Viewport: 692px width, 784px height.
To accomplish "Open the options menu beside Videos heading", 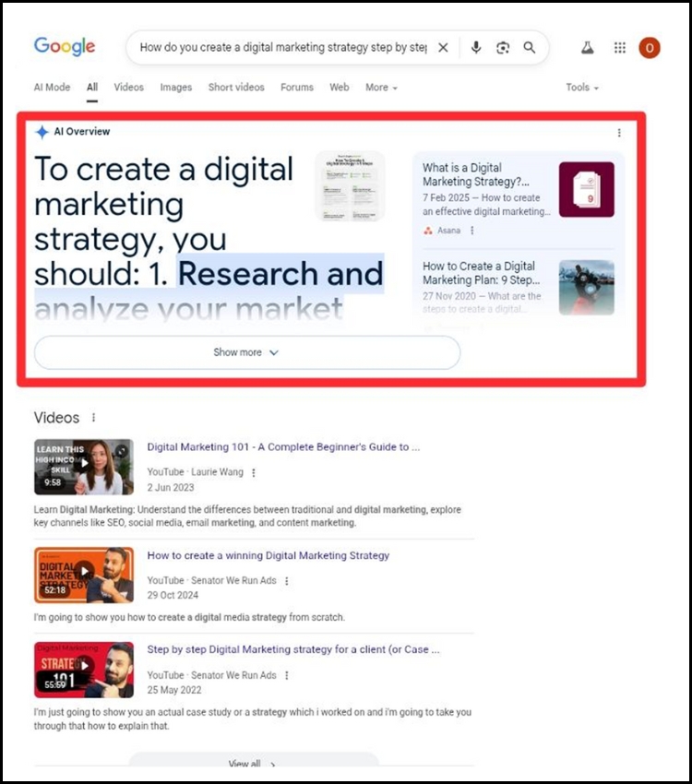I will tap(93, 418).
